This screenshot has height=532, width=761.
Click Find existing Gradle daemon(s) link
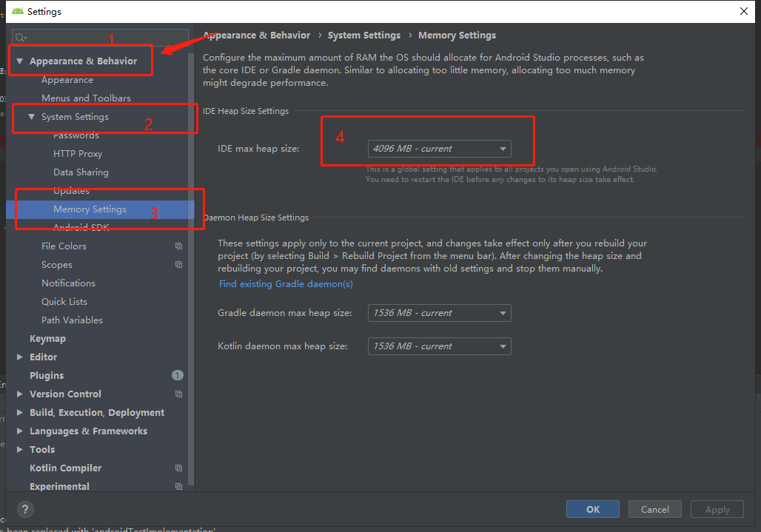pos(286,284)
